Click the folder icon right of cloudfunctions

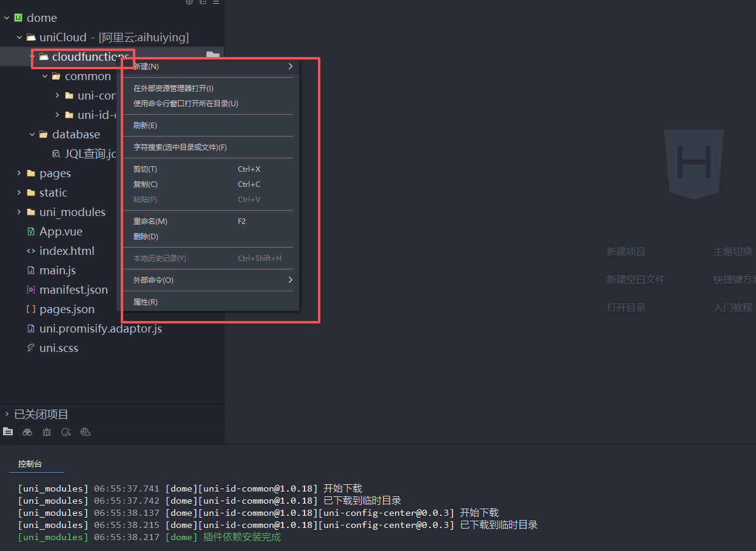click(x=212, y=56)
